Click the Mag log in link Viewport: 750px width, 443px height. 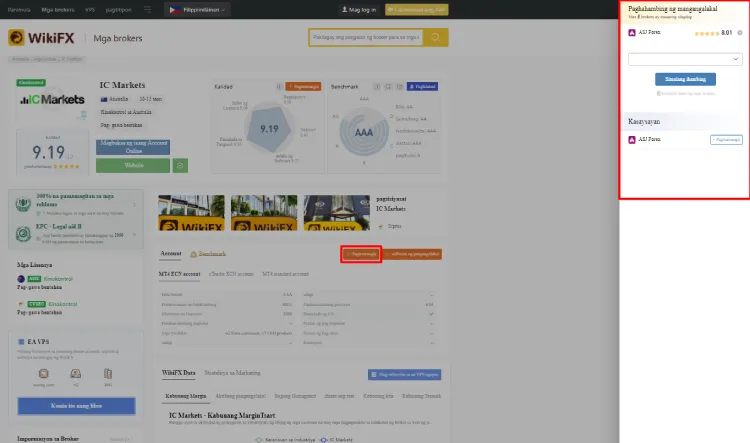pos(359,10)
